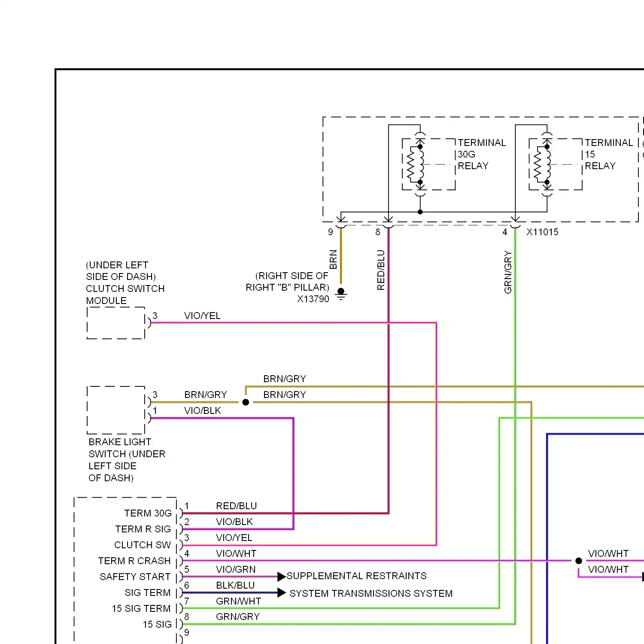This screenshot has width=644, height=644.
Task: Click the vertical GRN/GRY wire label
Action: (508, 272)
